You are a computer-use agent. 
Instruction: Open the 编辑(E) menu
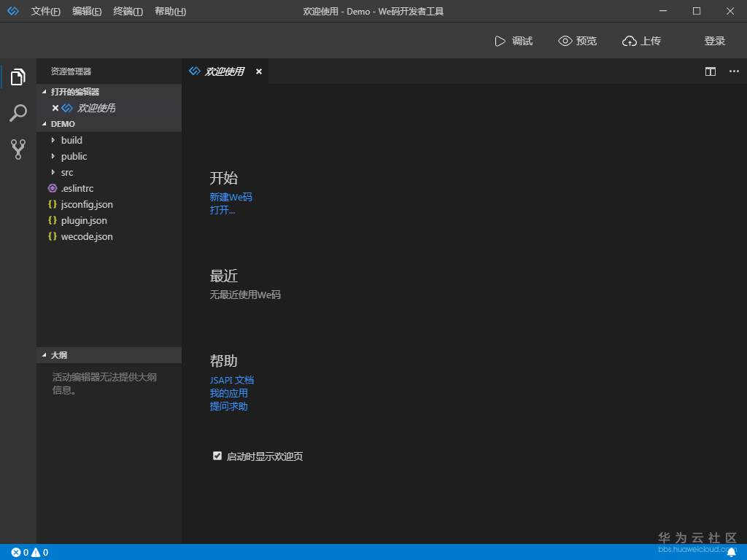point(87,11)
